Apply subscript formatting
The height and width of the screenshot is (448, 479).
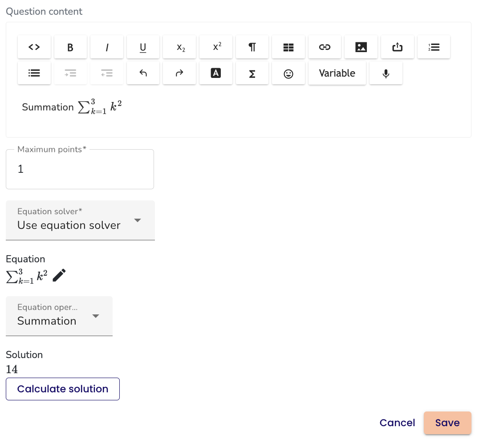179,47
